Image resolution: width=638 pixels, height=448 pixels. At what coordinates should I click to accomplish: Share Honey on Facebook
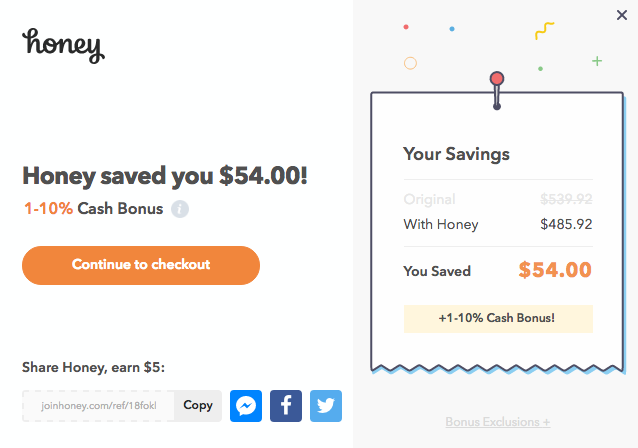(x=286, y=406)
